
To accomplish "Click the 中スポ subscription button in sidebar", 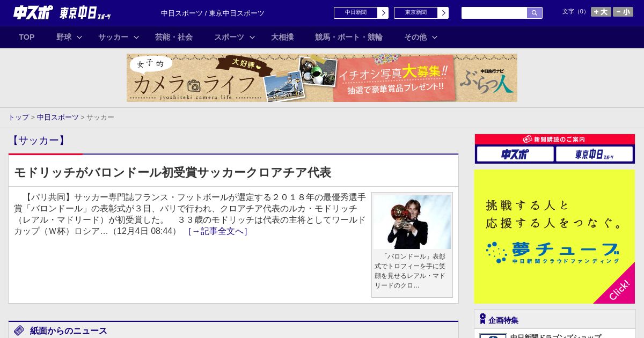I will tap(515, 154).
